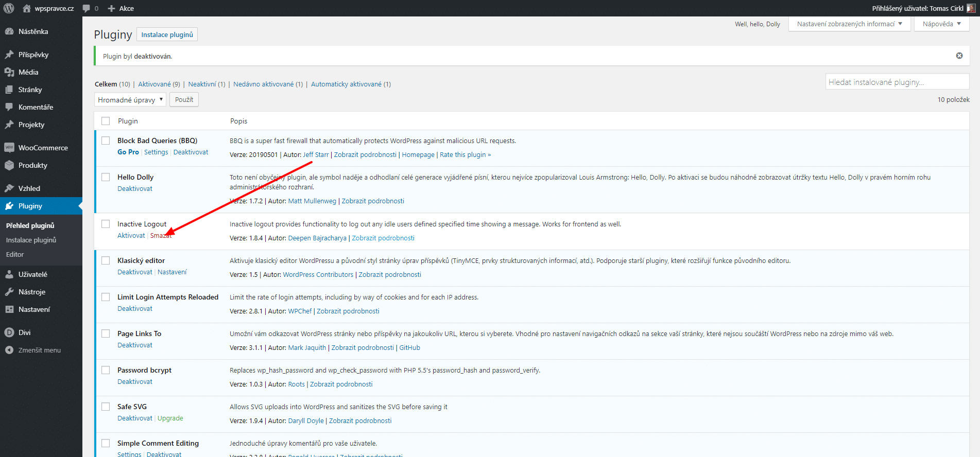Filter by Nedávno aktivované (1)
980x457 pixels.
click(x=268, y=84)
